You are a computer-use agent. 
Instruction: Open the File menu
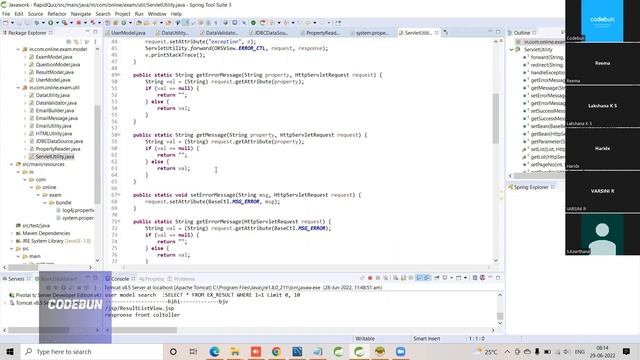(x=6, y=14)
